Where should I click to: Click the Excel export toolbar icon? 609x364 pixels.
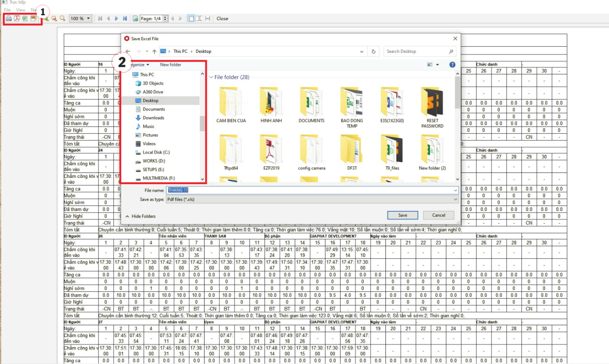tap(25, 19)
